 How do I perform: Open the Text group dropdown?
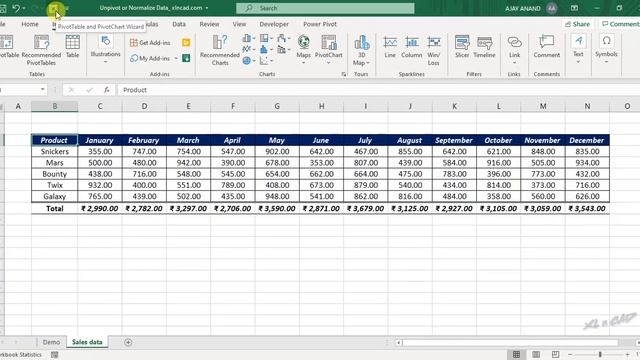578,49
